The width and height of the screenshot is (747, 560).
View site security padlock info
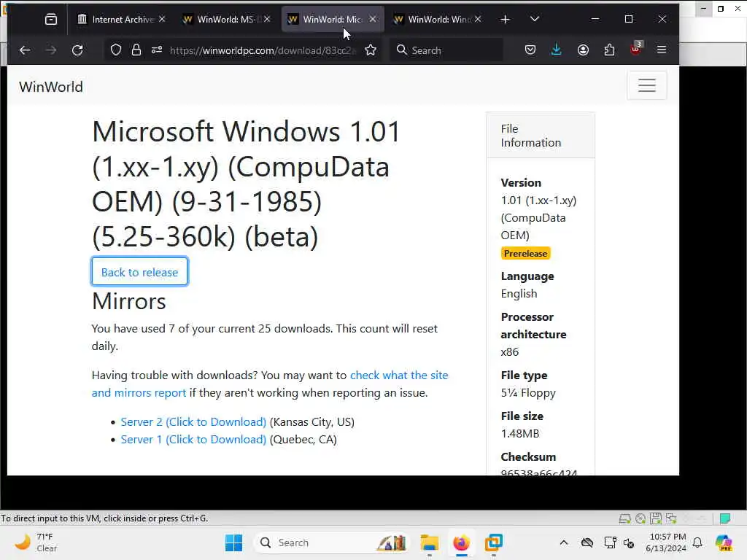136,50
